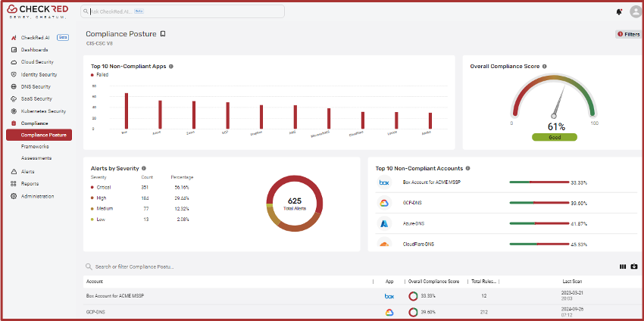Click info icon for Top 10 Non-Compliant Apps
Image resolution: width=644 pixels, height=321 pixels.
[171, 67]
